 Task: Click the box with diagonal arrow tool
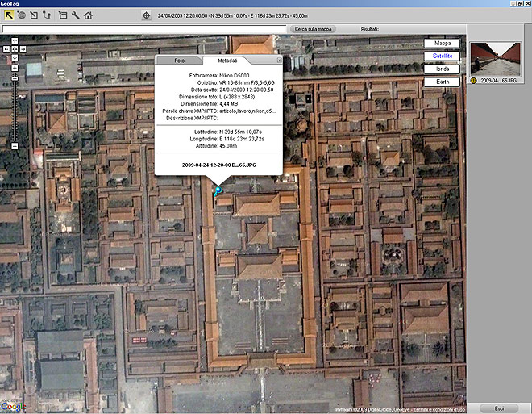coord(34,15)
